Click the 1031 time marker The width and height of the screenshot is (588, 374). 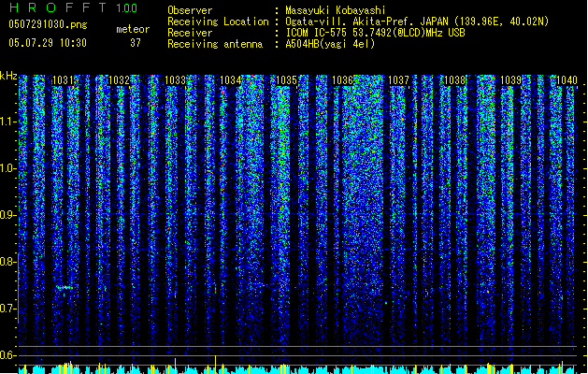coord(63,80)
